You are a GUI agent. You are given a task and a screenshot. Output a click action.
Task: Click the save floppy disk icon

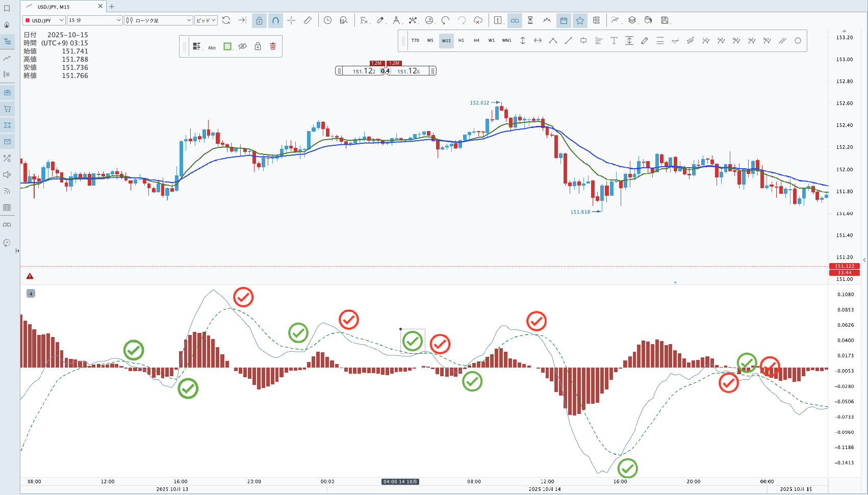pyautogui.click(x=665, y=20)
